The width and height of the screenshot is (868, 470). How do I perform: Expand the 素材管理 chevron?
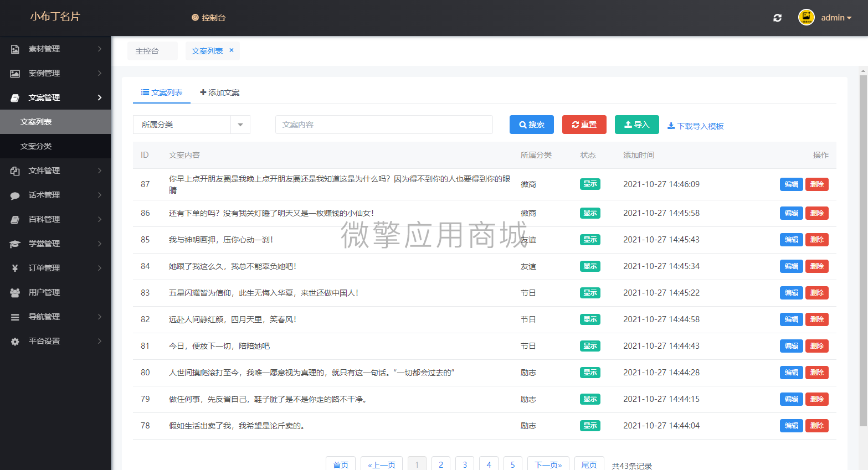coord(100,49)
